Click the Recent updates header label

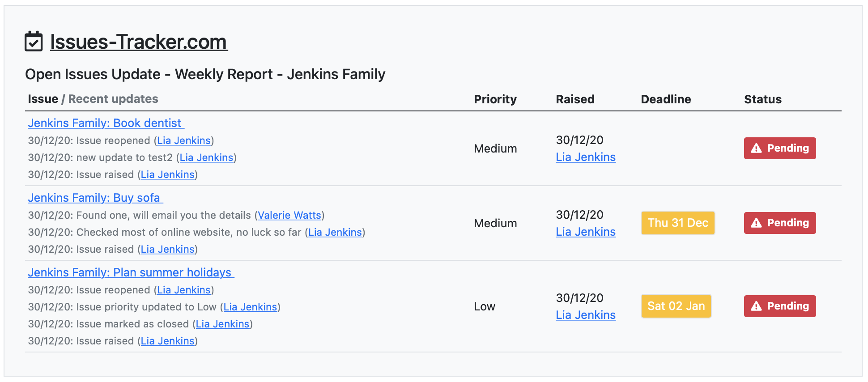coord(113,99)
